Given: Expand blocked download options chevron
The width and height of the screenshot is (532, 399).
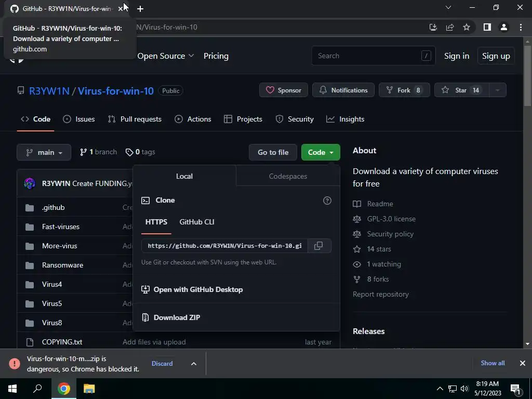Looking at the screenshot, I should tap(194, 363).
